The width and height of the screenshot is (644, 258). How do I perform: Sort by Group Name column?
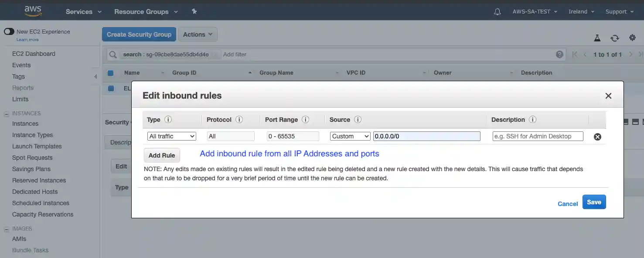pos(276,73)
